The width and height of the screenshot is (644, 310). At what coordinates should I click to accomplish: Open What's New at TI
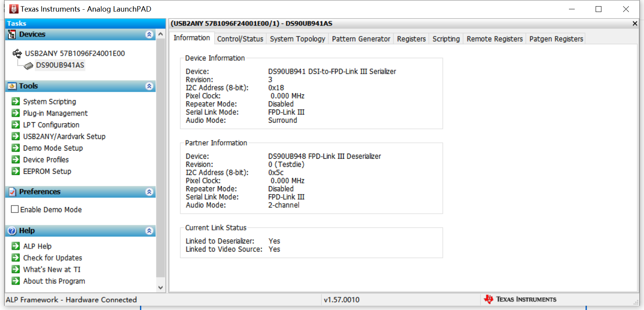click(52, 269)
